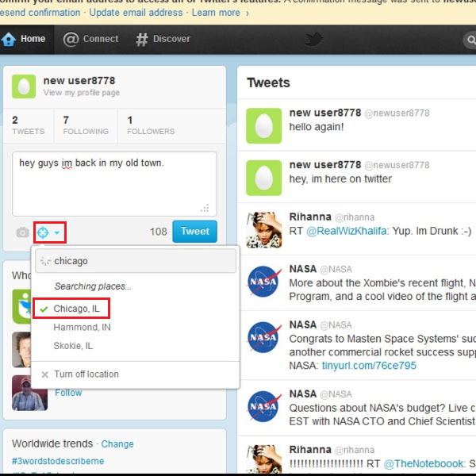Open the #3wordstodescribeme trend

58,461
